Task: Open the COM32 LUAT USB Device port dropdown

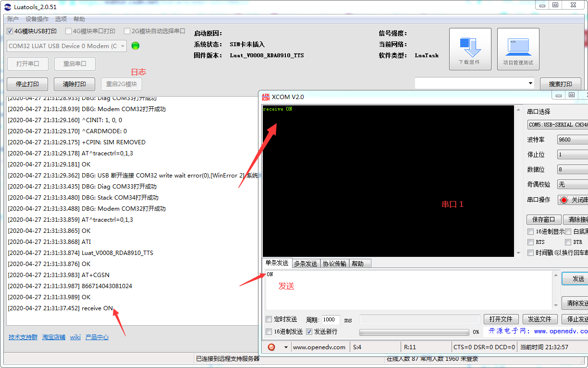Action: tap(67, 46)
